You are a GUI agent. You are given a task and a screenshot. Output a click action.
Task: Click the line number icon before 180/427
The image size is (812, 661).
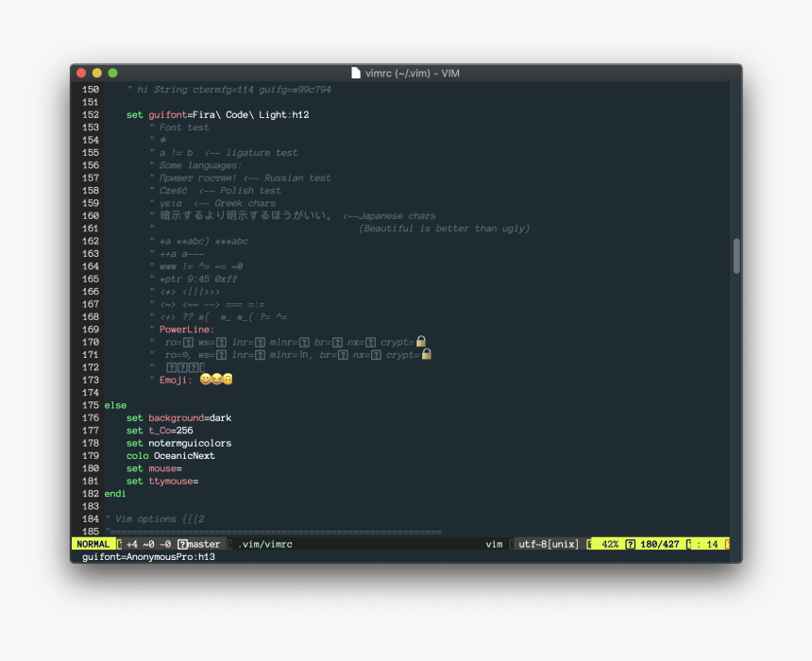click(630, 544)
